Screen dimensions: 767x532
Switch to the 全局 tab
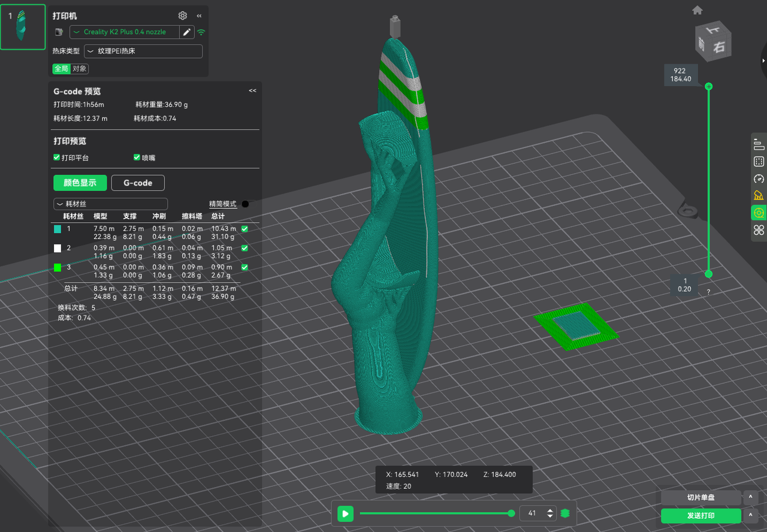61,69
